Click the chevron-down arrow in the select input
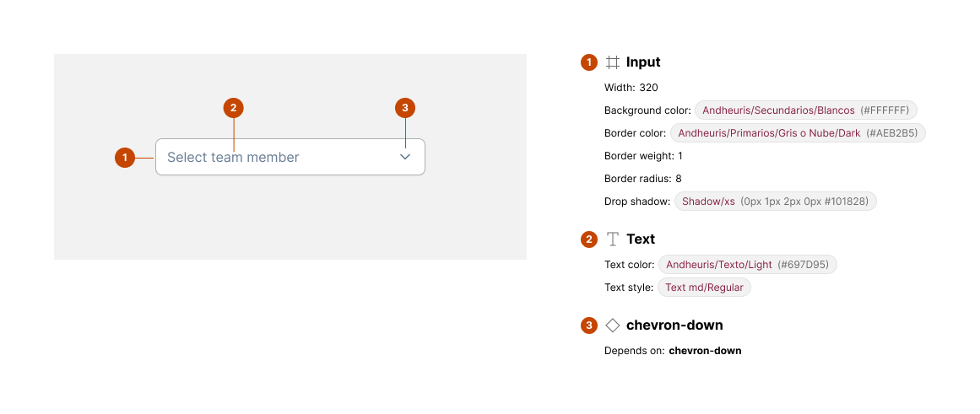This screenshot has height=414, width=980. pyautogui.click(x=405, y=157)
